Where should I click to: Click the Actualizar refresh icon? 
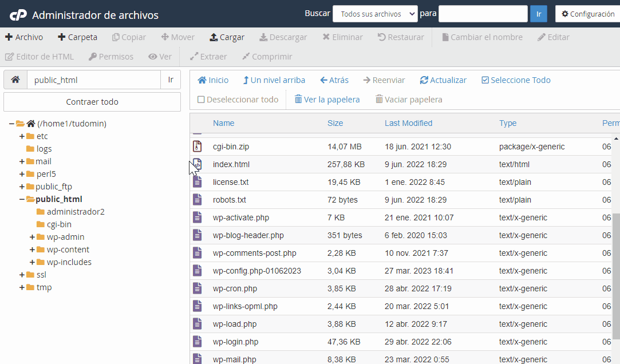point(424,80)
